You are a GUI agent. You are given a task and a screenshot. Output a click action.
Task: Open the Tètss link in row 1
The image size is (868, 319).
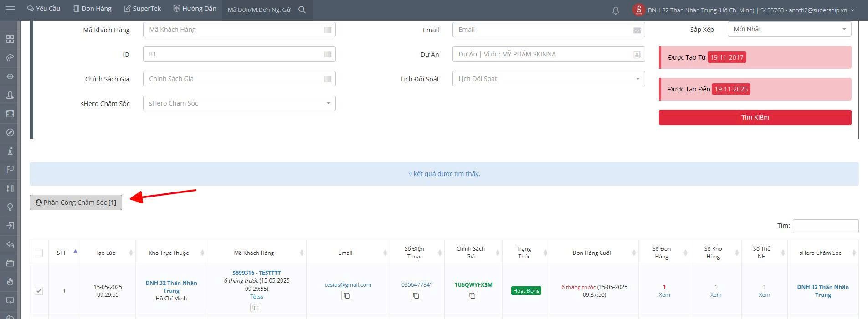click(257, 297)
